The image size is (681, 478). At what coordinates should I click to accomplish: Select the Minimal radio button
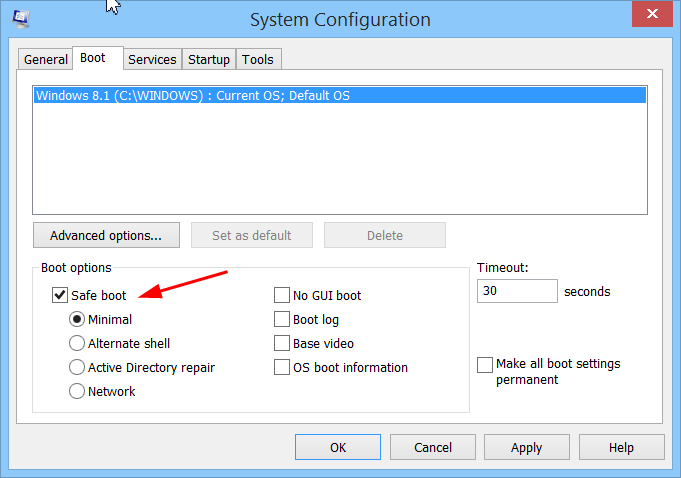(77, 319)
